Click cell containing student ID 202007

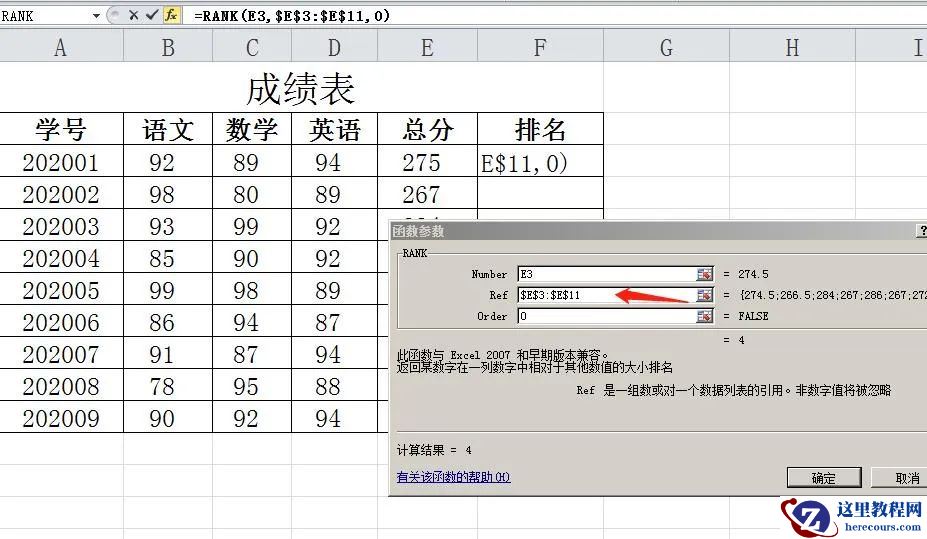61,353
